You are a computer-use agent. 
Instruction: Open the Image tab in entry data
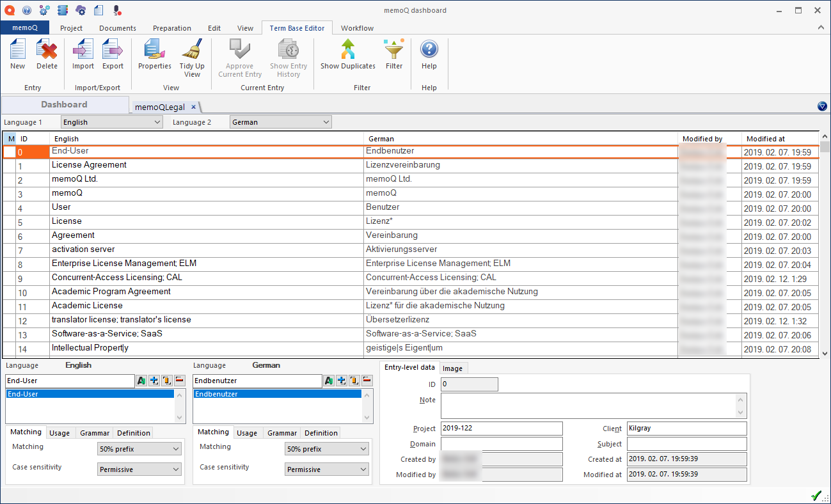coord(453,368)
